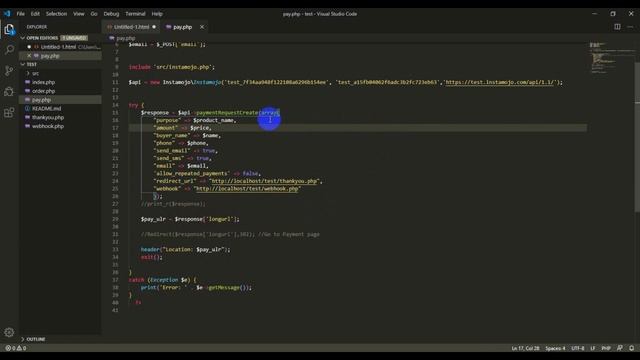640x360 pixels.
Task: Click the Ln 17, Col 28 status entry
Action: (x=525, y=348)
